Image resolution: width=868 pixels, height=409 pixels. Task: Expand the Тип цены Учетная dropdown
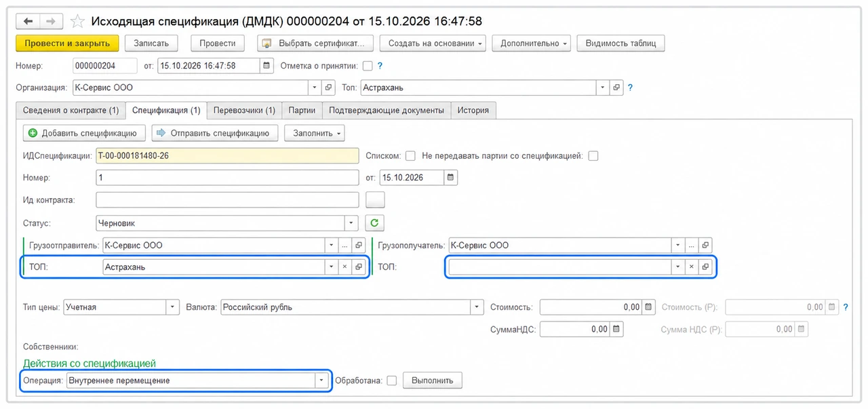point(172,307)
